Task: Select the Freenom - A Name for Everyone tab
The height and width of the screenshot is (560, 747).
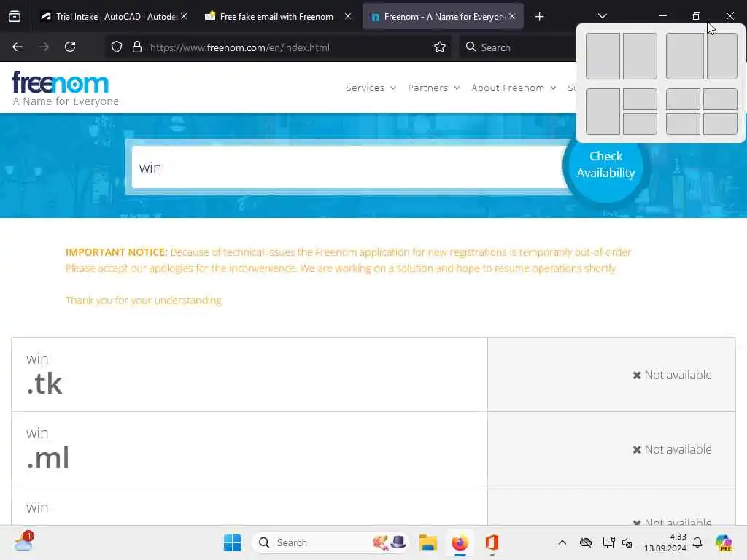Action: click(443, 17)
